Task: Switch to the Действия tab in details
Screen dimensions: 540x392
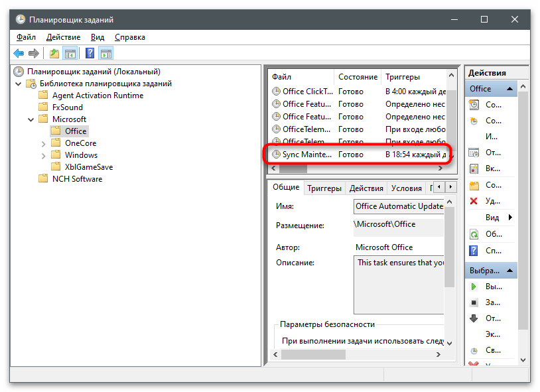Action: (366, 188)
